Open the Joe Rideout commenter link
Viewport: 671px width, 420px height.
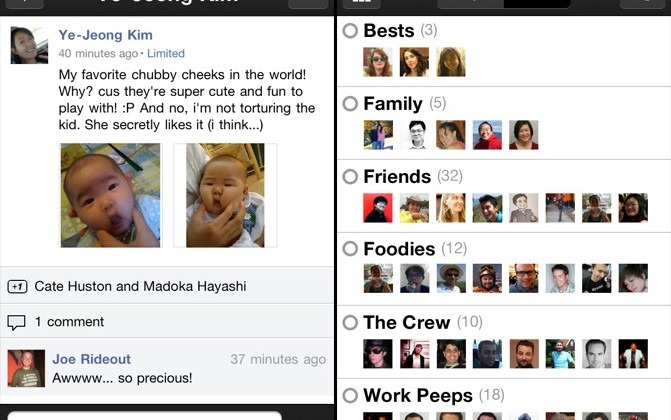coord(92,359)
